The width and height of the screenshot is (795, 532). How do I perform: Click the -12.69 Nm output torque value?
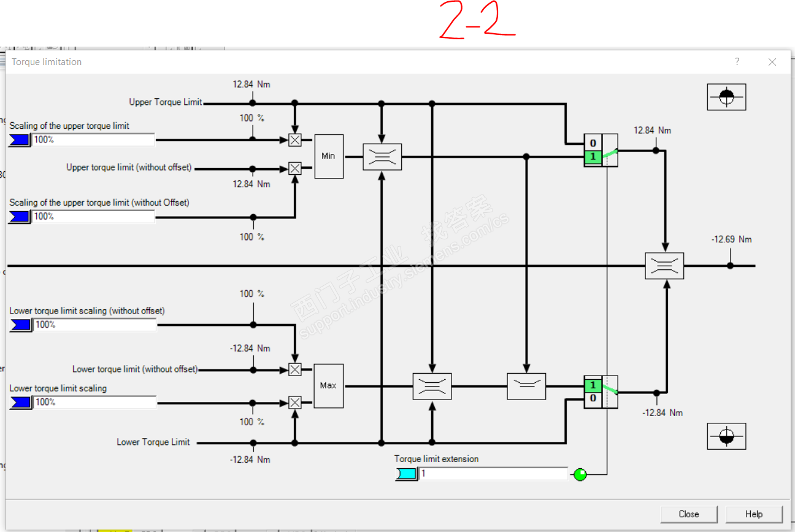pyautogui.click(x=731, y=239)
